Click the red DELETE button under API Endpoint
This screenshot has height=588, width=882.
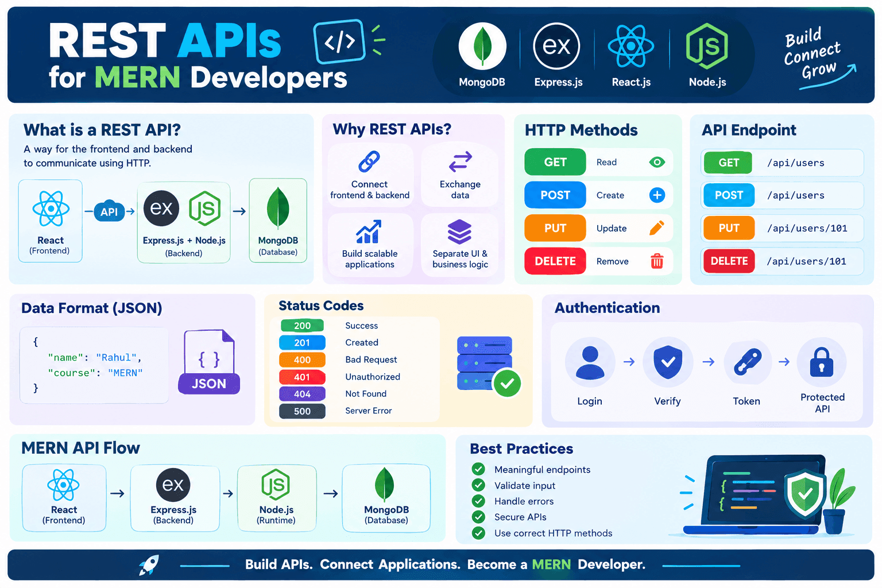(729, 261)
